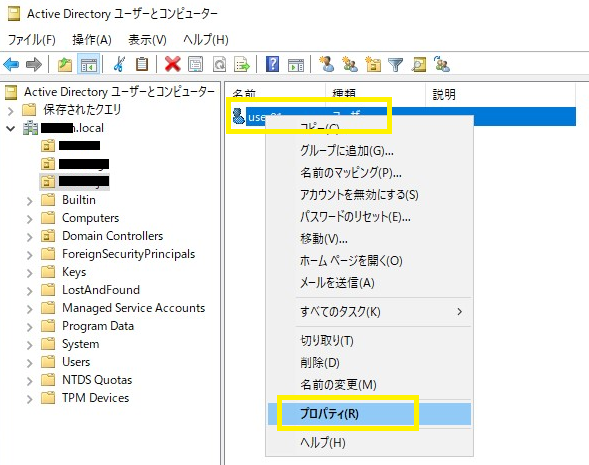Viewport: 589px width, 465px height.
Task: Choose ホーム ページを開く(O) menu entry
Action: coord(369,261)
